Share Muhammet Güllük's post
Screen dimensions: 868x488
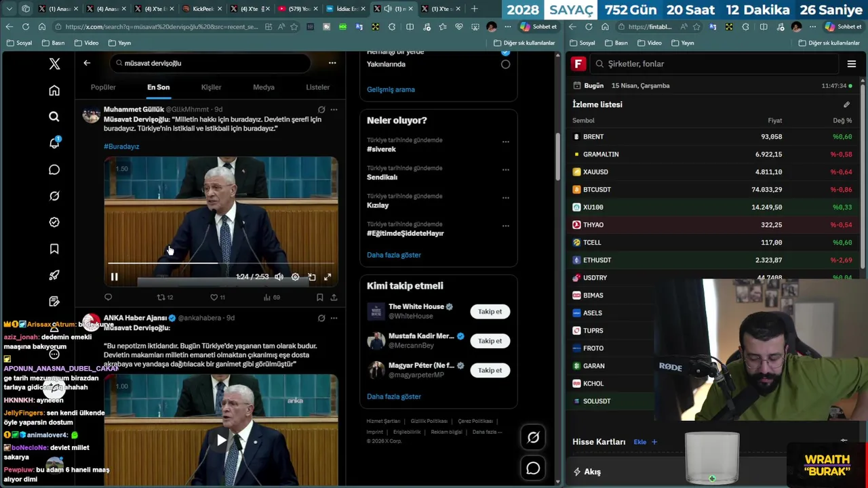click(334, 297)
